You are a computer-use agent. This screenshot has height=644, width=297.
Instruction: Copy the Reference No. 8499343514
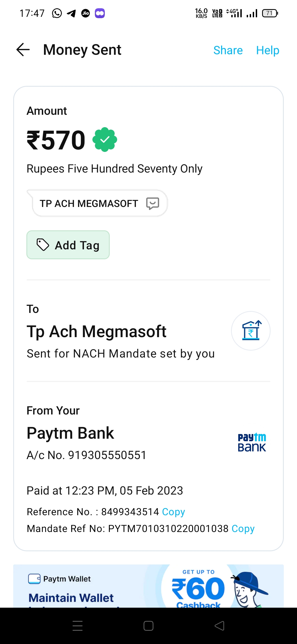174,512
